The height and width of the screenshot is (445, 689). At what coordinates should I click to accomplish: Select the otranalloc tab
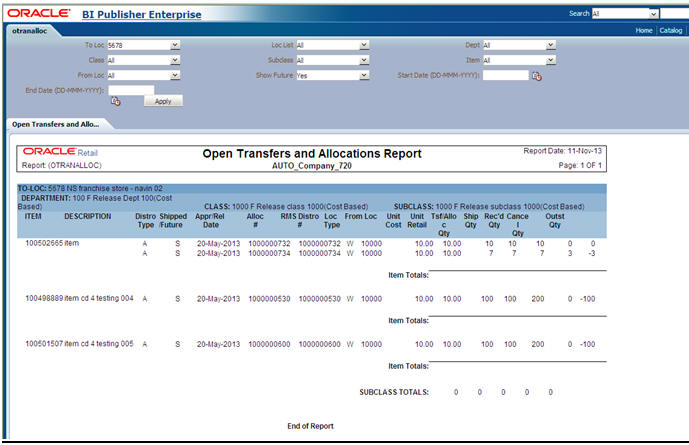coord(29,31)
